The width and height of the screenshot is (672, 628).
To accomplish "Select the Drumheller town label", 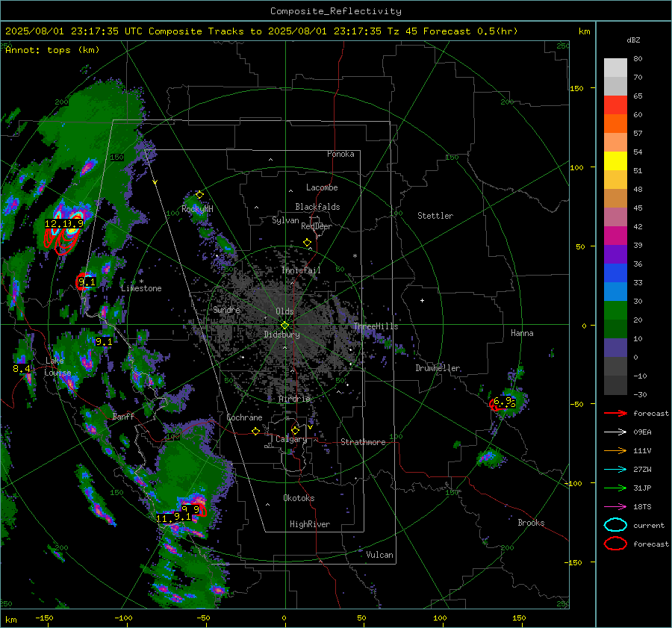I will (x=438, y=368).
